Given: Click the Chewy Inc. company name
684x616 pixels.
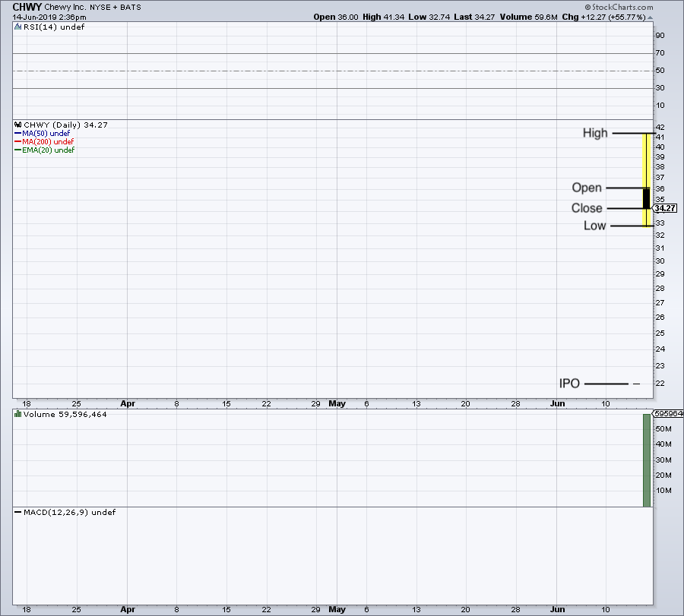Looking at the screenshot, I should (65, 7).
